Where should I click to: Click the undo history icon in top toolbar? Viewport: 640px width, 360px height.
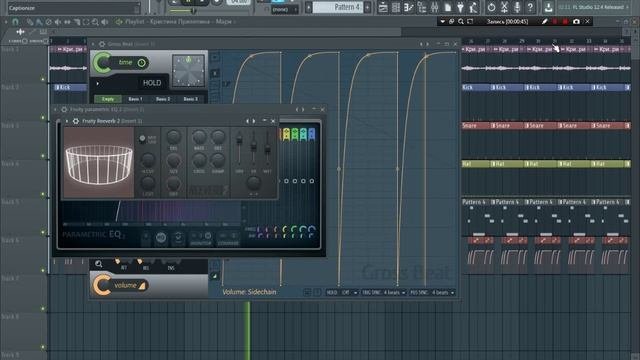[491, 7]
